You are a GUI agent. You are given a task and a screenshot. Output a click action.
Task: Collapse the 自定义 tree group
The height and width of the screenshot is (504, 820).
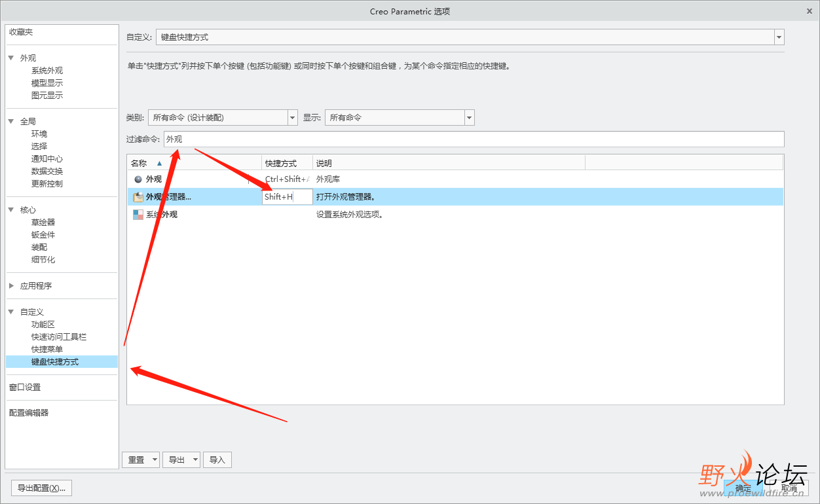tap(11, 312)
